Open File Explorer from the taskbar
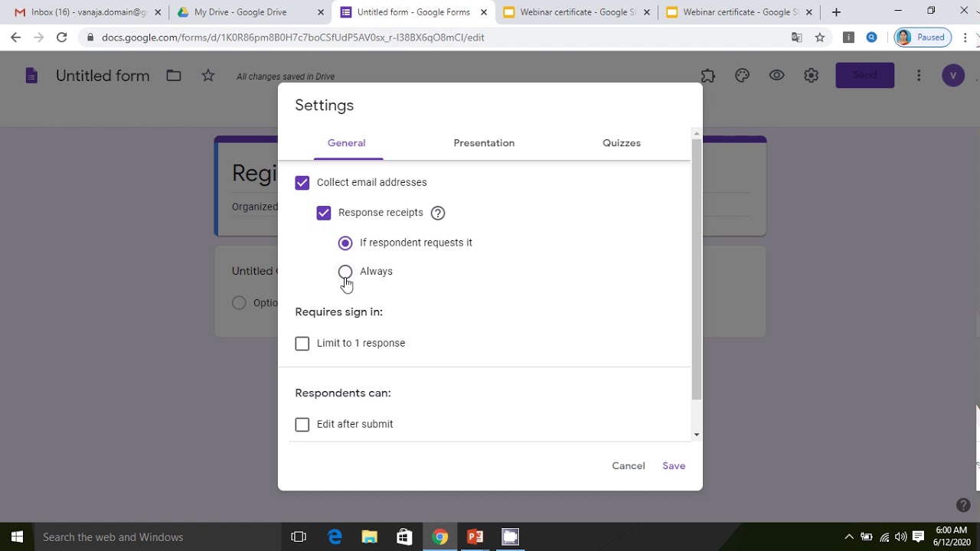 [370, 537]
